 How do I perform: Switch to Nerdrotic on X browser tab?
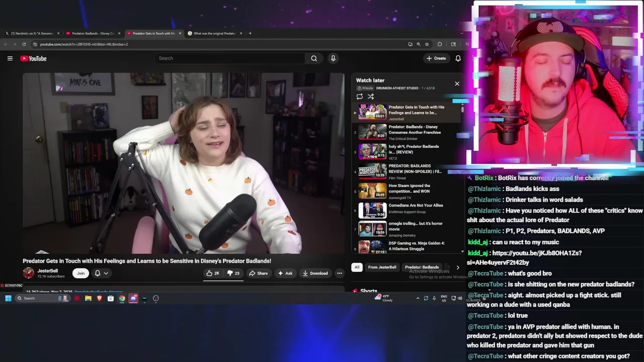(32, 33)
